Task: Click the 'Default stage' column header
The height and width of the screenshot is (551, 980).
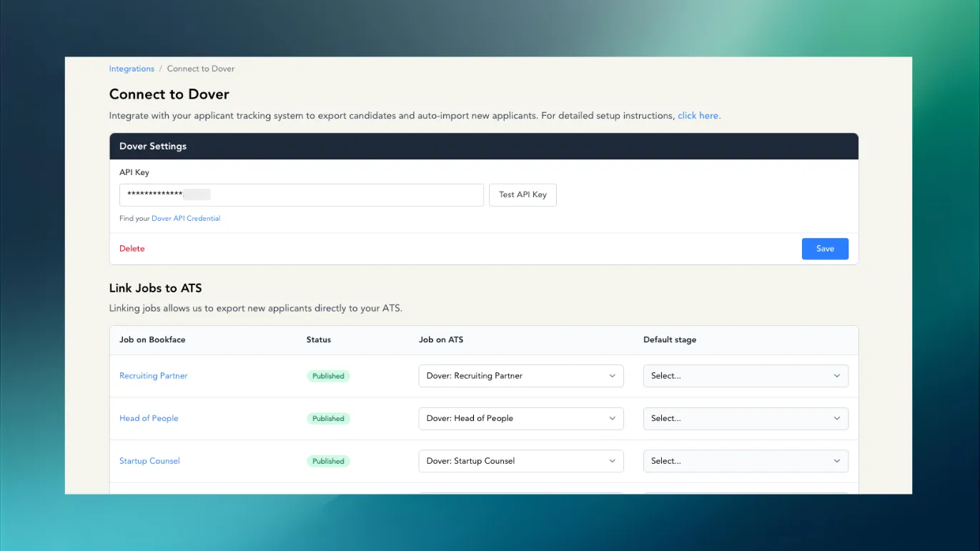Action: tap(670, 340)
